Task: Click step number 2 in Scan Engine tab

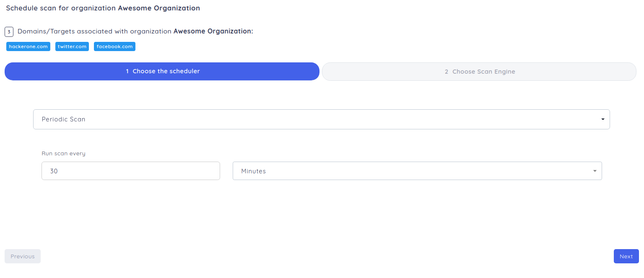Action: pyautogui.click(x=446, y=72)
